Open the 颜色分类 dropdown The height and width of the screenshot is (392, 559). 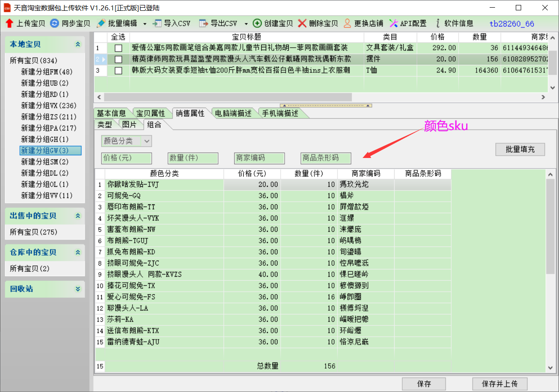tap(147, 141)
